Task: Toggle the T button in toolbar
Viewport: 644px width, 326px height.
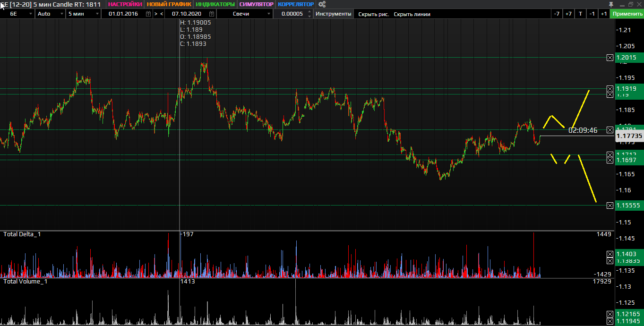Action: [x=580, y=14]
